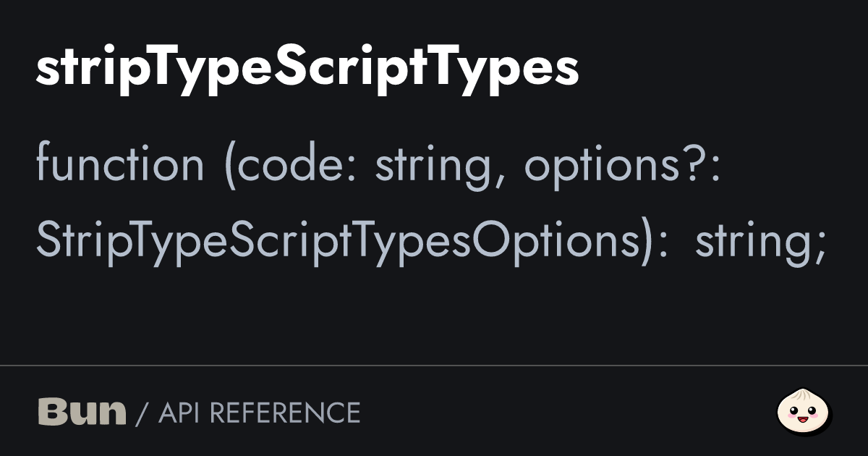
Task: Click the question mark after options
Action: [700, 164]
